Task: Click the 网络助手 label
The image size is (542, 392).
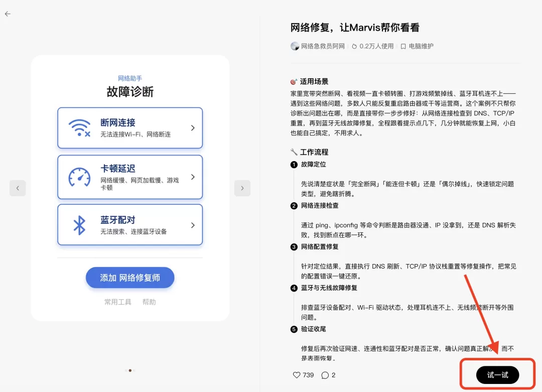Action: coord(130,78)
